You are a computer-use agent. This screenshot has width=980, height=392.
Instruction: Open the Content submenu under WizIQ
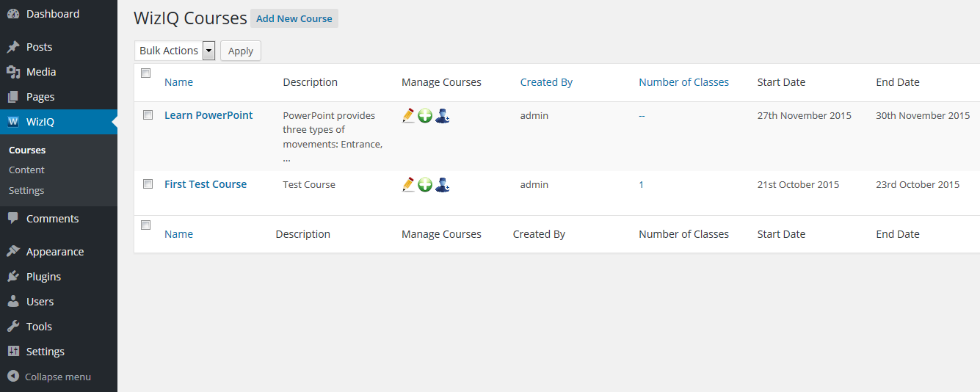pyautogui.click(x=26, y=170)
